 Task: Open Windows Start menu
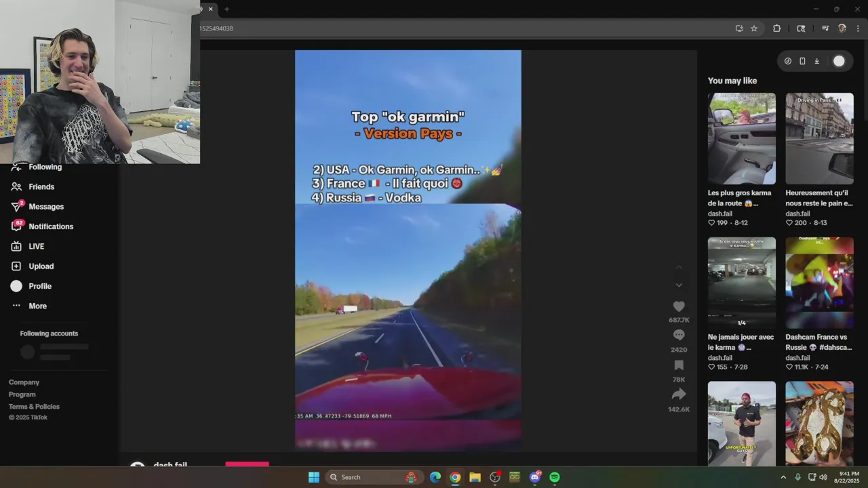[314, 477]
